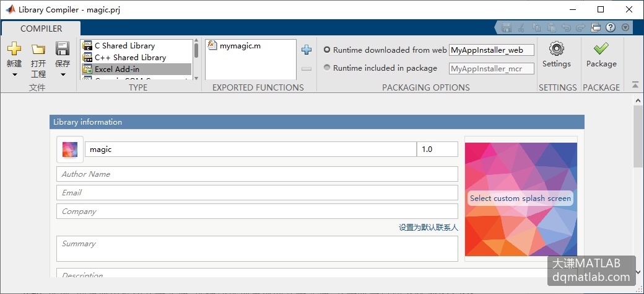Click the magic application icon thumbnail
Viewport: 644px width, 294px height.
(70, 149)
